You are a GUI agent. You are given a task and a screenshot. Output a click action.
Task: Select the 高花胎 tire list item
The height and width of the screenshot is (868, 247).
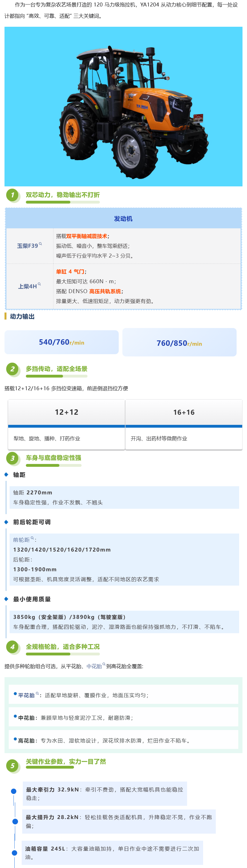123,740
